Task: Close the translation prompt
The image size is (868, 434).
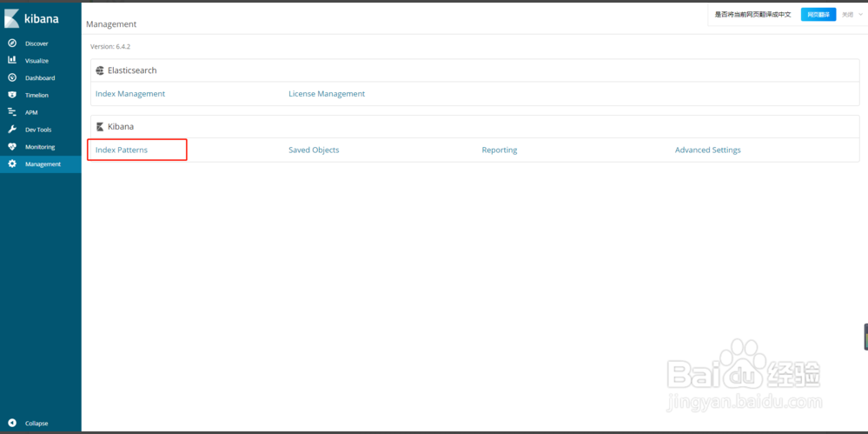Action: [847, 15]
